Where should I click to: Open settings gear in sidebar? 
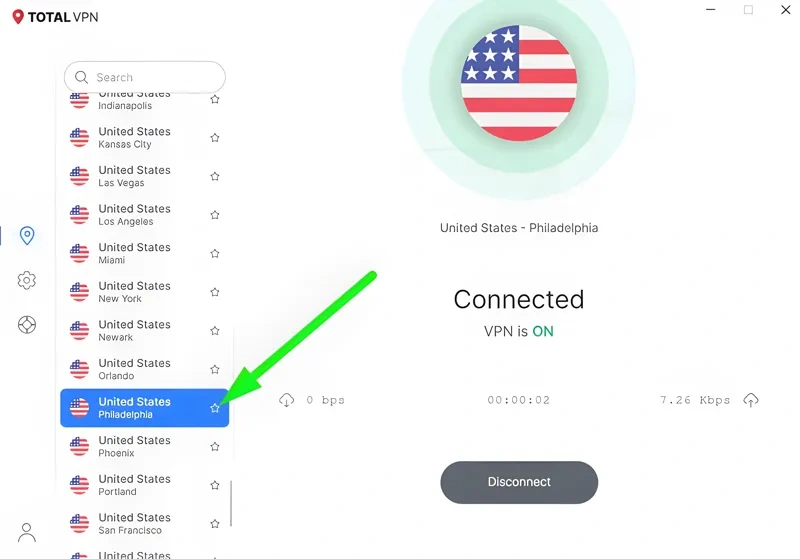click(27, 280)
